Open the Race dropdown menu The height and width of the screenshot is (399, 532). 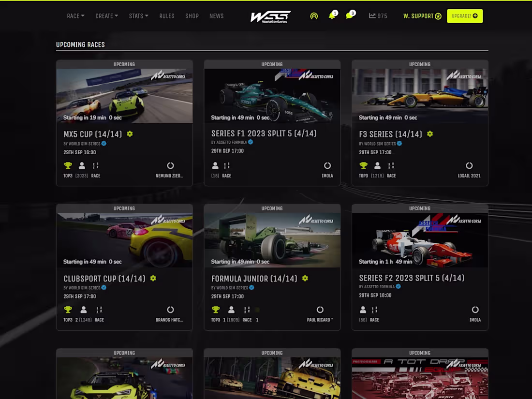point(75,16)
